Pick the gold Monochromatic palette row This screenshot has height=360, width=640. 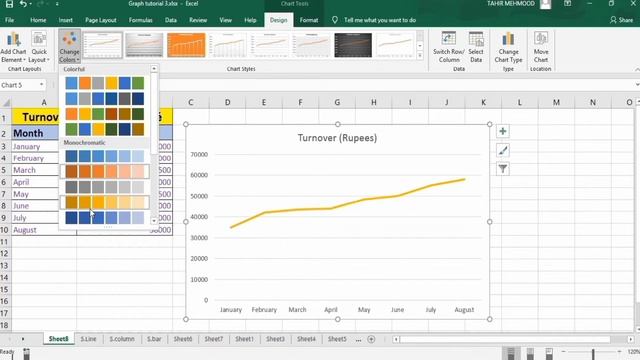tap(104, 202)
